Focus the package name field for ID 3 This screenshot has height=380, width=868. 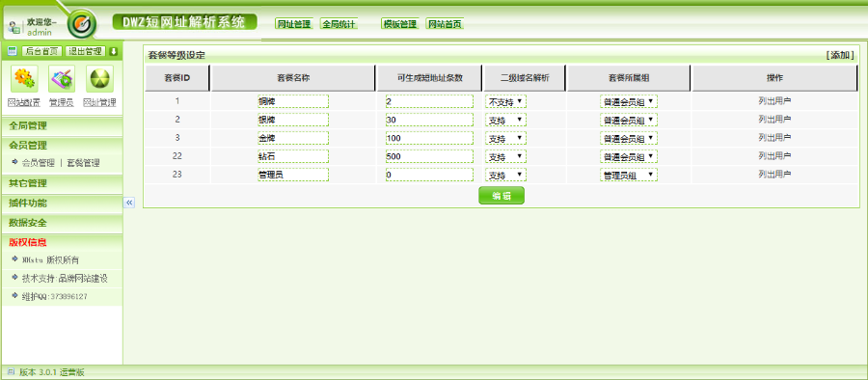(293, 138)
